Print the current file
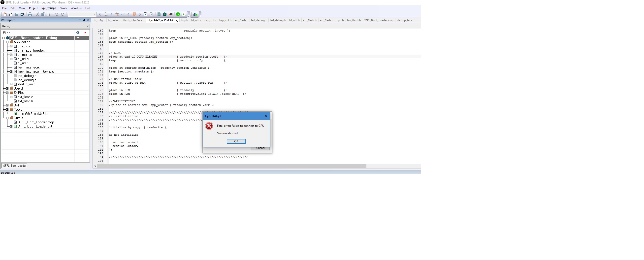Viewport: 644px width, 260px height. pyautogui.click(x=30, y=14)
